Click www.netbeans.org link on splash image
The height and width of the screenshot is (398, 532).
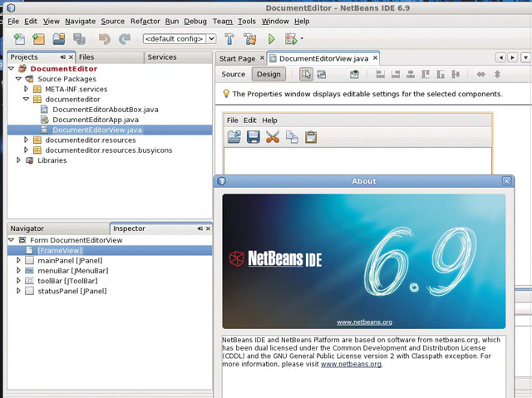click(x=364, y=322)
